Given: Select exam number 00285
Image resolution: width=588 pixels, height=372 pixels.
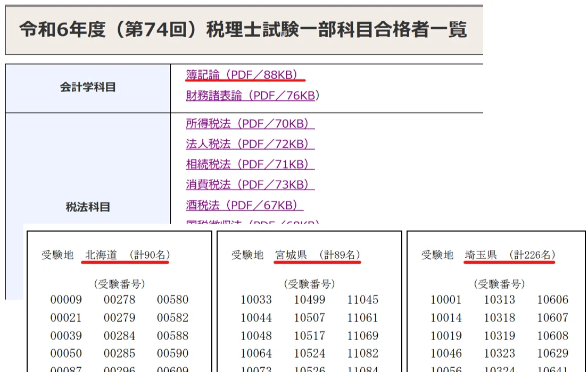Looking at the screenshot, I should pos(119,353).
